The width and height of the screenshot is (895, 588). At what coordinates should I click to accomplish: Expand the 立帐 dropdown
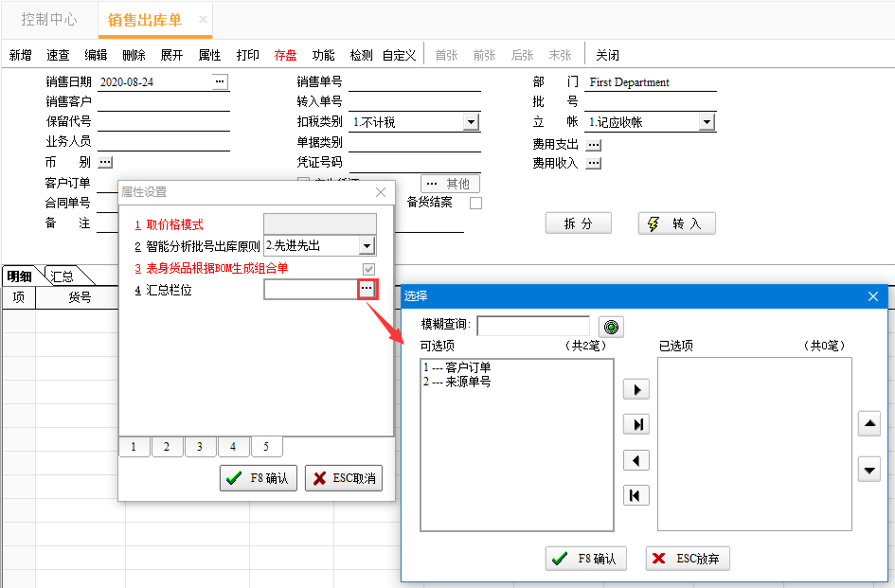point(707,121)
